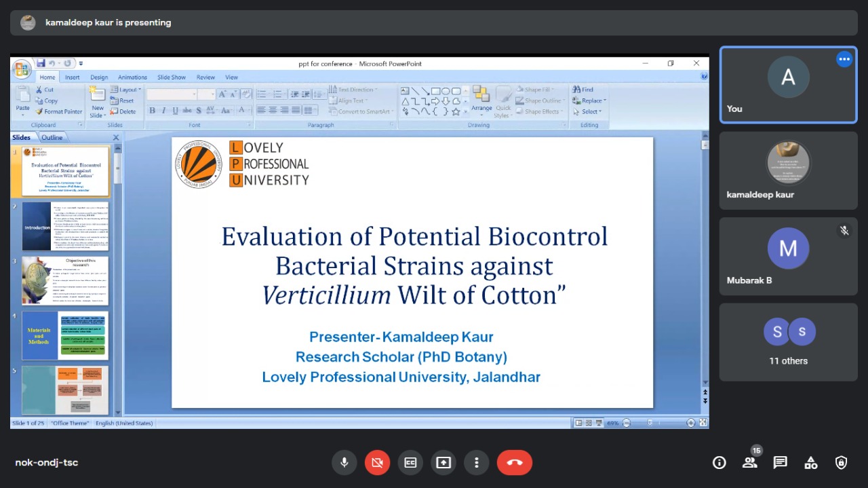This screenshot has width=868, height=488.
Task: Open the Slide Show ribbon tab
Action: (x=172, y=77)
